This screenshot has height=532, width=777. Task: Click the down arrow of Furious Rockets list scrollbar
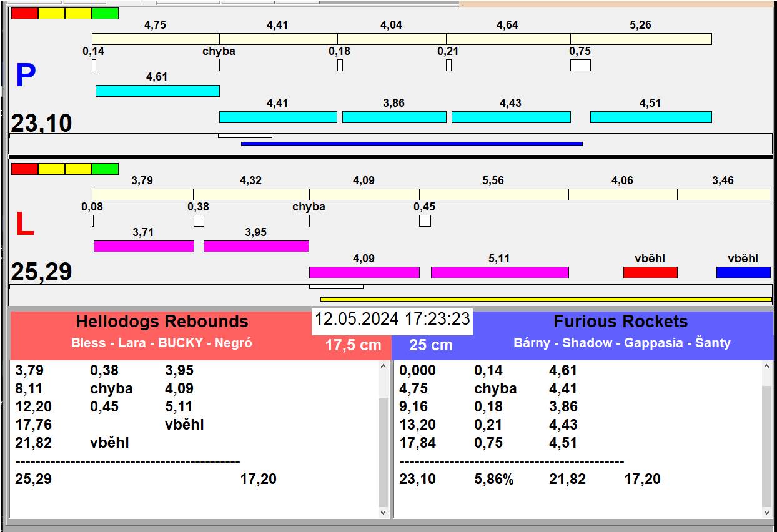pyautogui.click(x=768, y=512)
